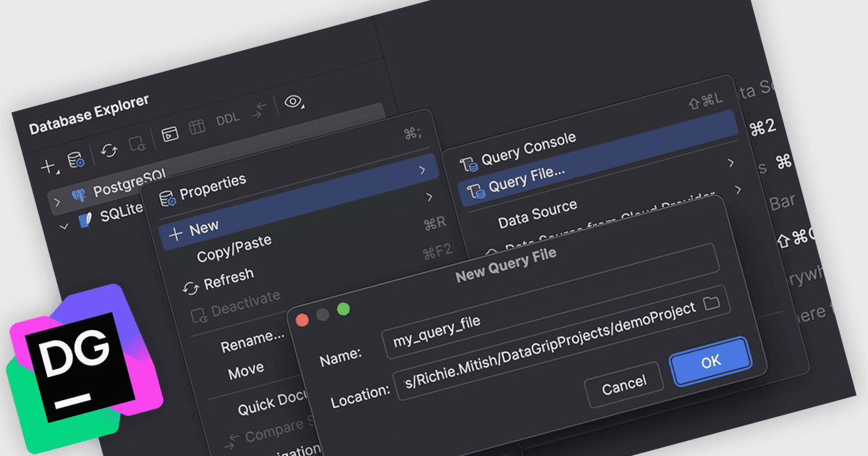Select Refresh in the context menu
Image resolution: width=868 pixels, height=456 pixels.
(229, 278)
